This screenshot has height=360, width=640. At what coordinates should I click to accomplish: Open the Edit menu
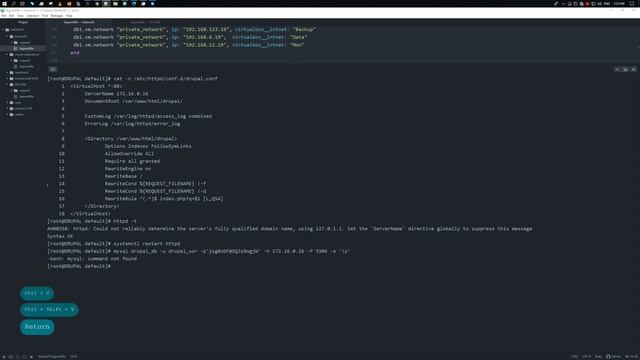point(11,16)
